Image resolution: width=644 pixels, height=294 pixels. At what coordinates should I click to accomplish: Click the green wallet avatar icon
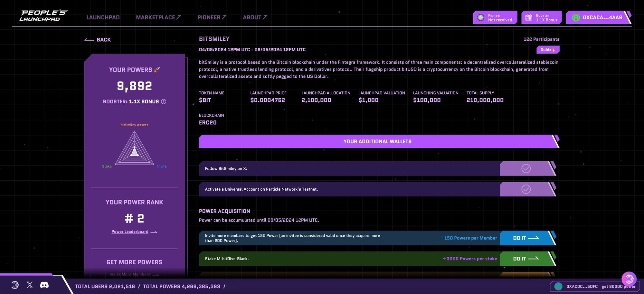(576, 17)
